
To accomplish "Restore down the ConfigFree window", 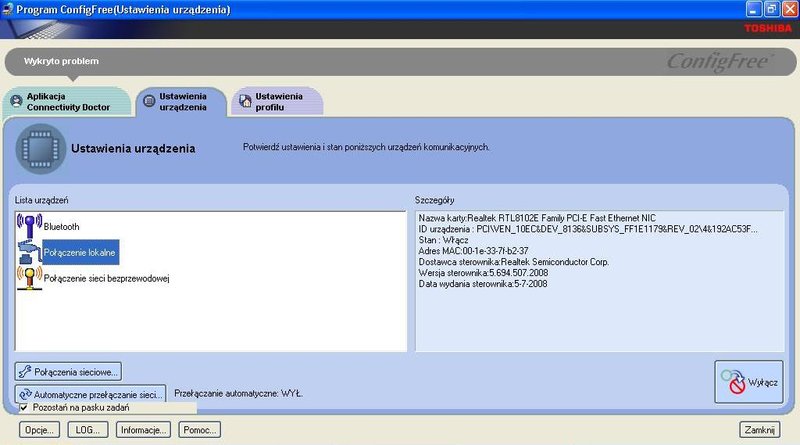I will click(x=772, y=9).
